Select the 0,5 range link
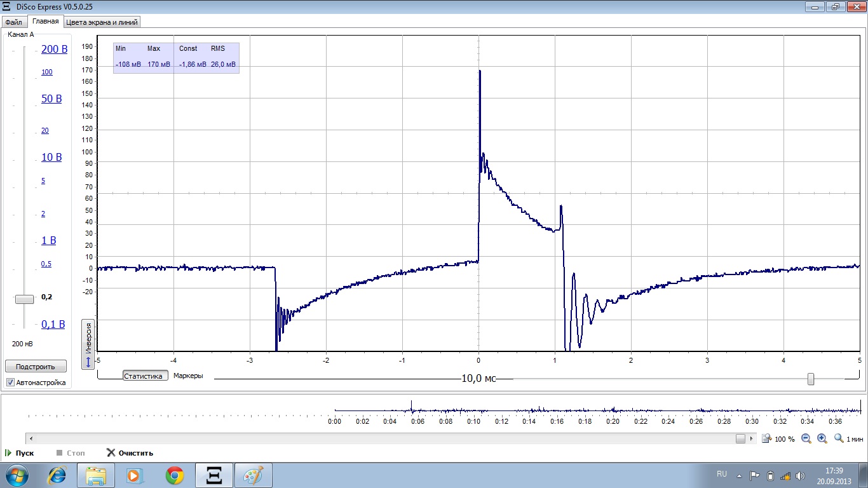The height and width of the screenshot is (488, 868). click(46, 264)
